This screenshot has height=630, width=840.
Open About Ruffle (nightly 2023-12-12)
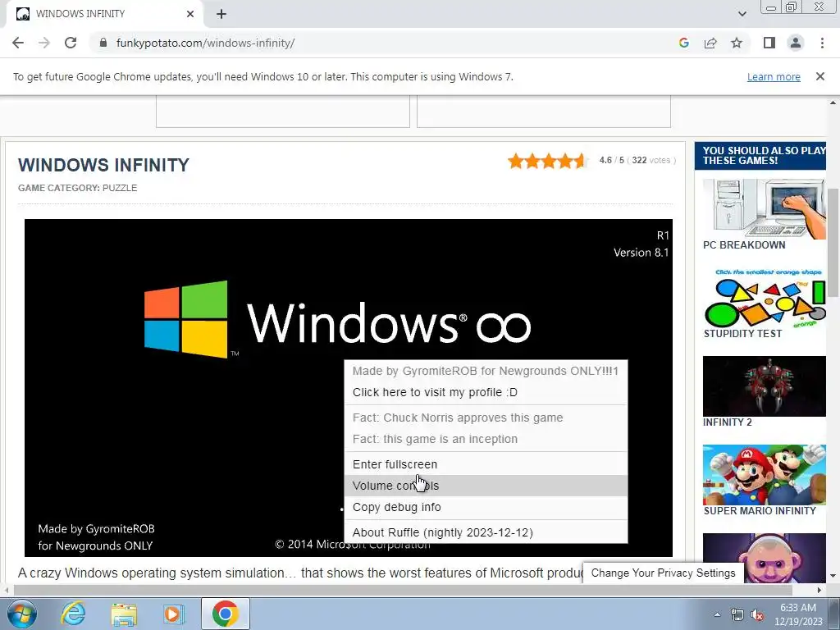point(486,532)
